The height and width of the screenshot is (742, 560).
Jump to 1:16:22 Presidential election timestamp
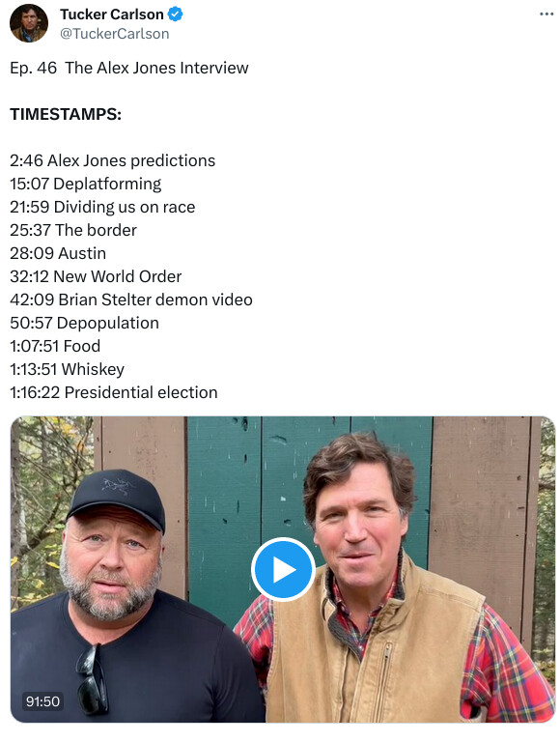coord(114,393)
